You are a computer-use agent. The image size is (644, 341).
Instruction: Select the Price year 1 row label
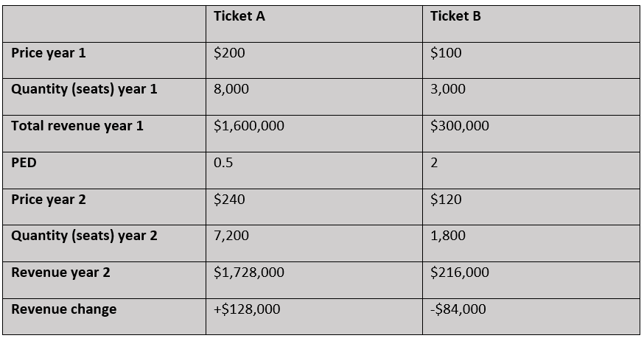click(x=49, y=53)
